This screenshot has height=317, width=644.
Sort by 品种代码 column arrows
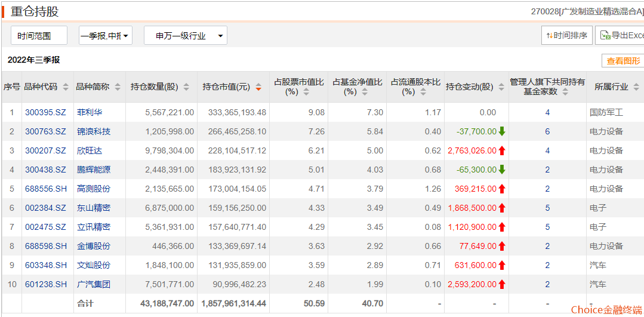point(65,87)
